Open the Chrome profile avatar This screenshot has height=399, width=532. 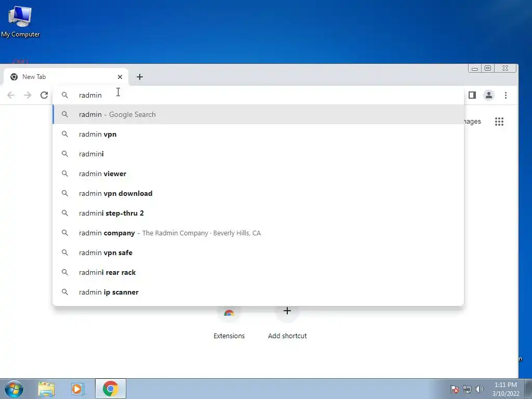click(488, 96)
